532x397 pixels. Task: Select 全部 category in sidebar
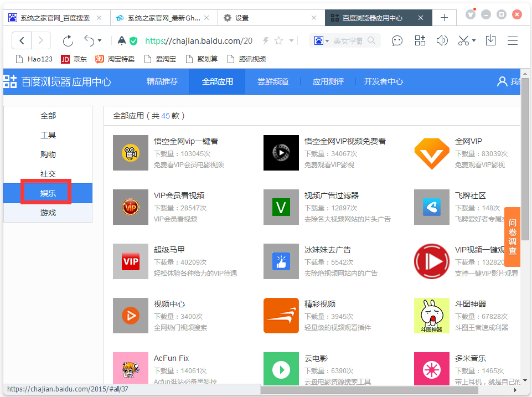point(48,116)
